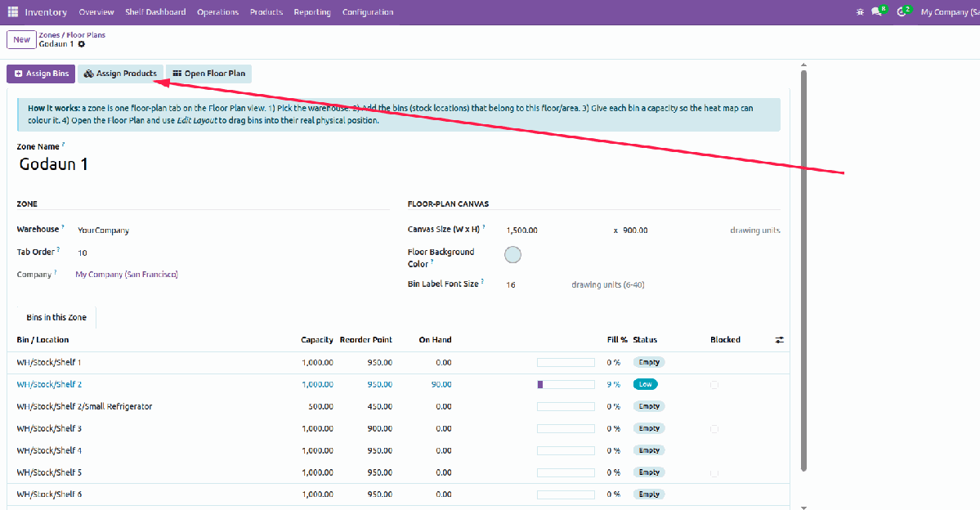Toggle Blocked checkbox for WH/Stock/Shelf 2
Screen dimensions: 980x510
point(714,385)
